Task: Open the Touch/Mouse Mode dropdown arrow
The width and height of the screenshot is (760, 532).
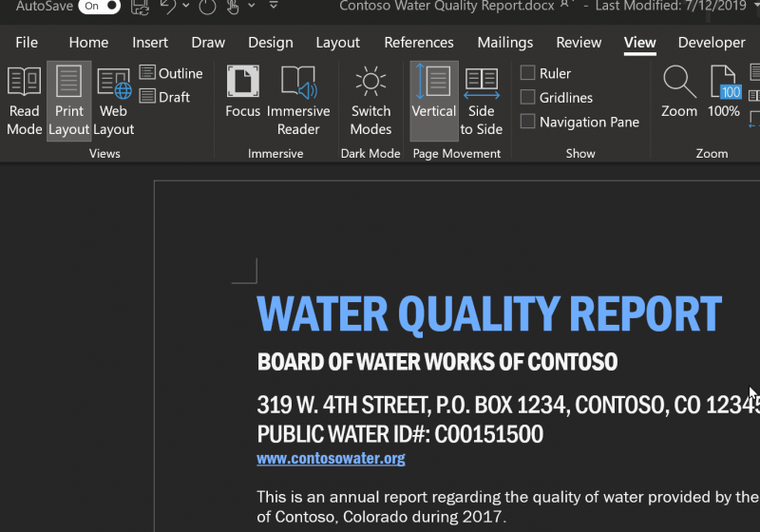Action: [x=252, y=6]
